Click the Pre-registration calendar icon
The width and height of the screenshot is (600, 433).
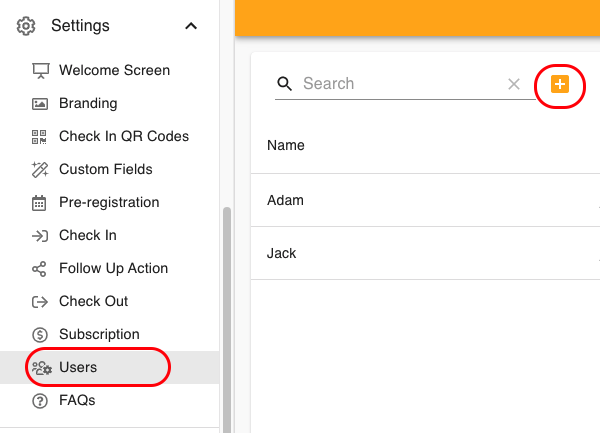coord(40,203)
